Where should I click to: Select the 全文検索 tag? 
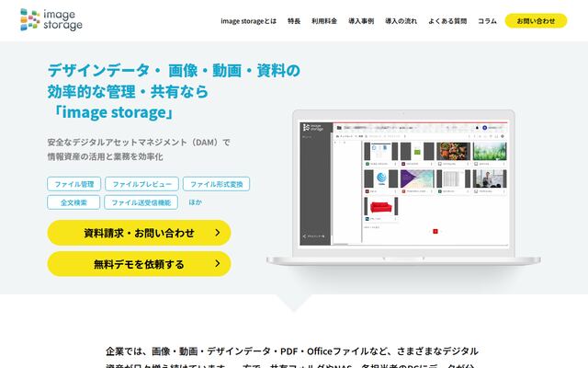(x=73, y=202)
